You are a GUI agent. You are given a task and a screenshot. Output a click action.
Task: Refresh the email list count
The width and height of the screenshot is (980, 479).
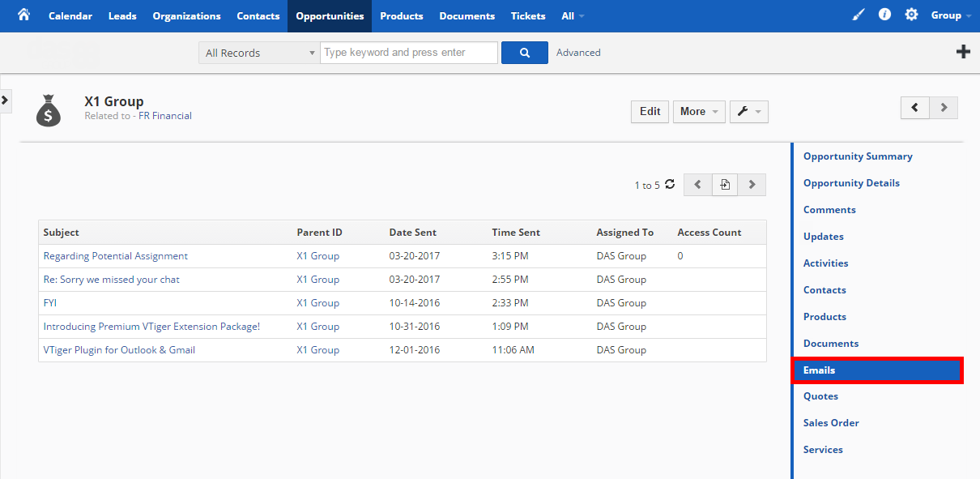point(670,185)
